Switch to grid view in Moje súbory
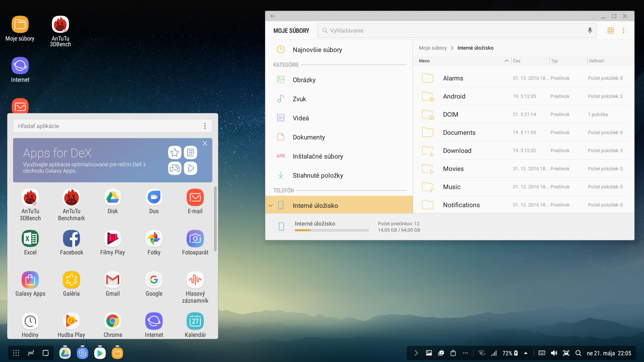The height and width of the screenshot is (362, 644). click(610, 31)
